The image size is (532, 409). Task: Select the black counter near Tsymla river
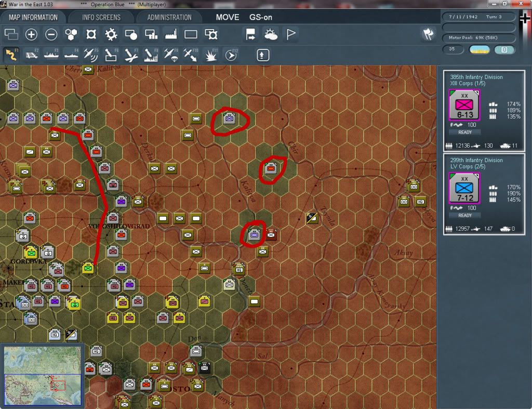point(312,218)
